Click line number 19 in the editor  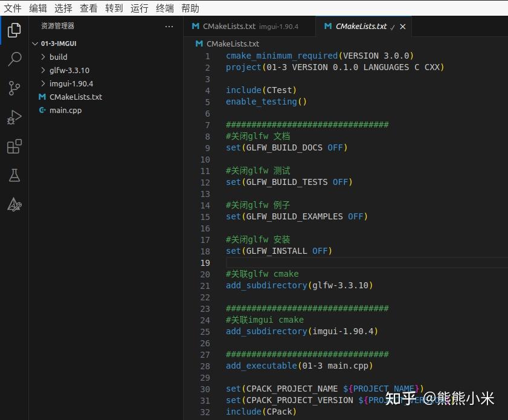click(205, 262)
